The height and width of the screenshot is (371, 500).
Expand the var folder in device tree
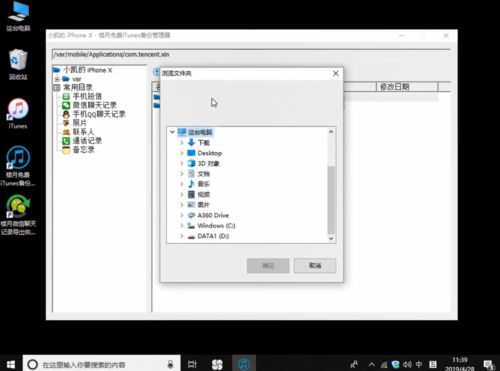[x=57, y=79]
